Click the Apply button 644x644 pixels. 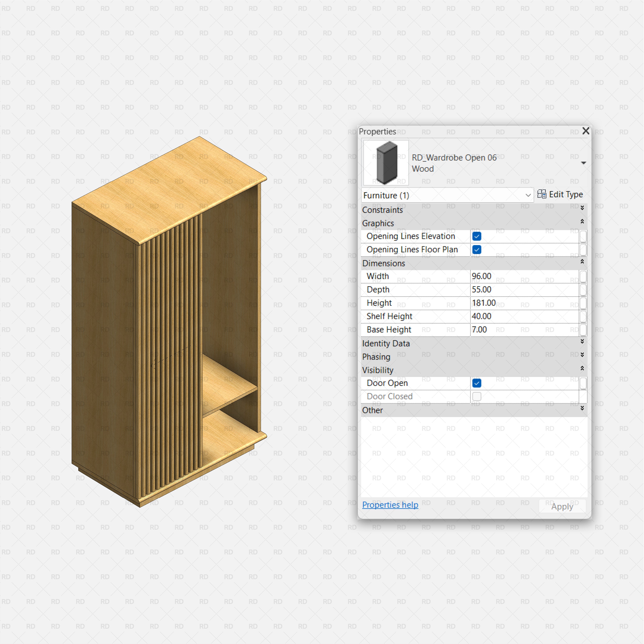(x=562, y=506)
